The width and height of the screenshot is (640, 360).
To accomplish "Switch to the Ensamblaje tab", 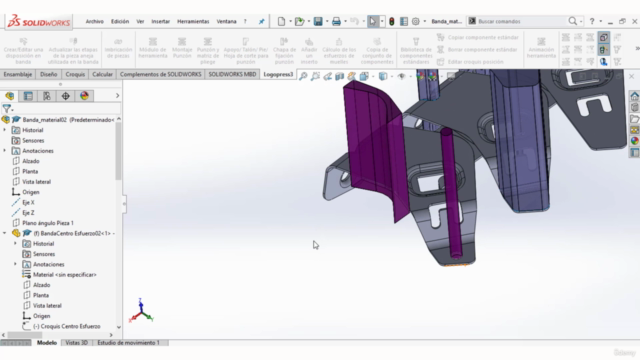I will point(18,74).
